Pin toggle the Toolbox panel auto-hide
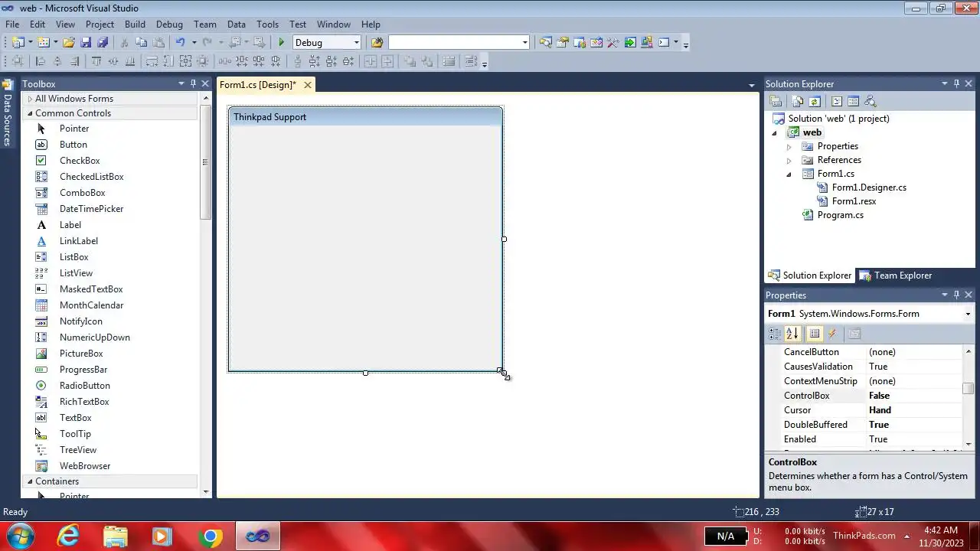The width and height of the screenshot is (980, 551). tap(193, 83)
